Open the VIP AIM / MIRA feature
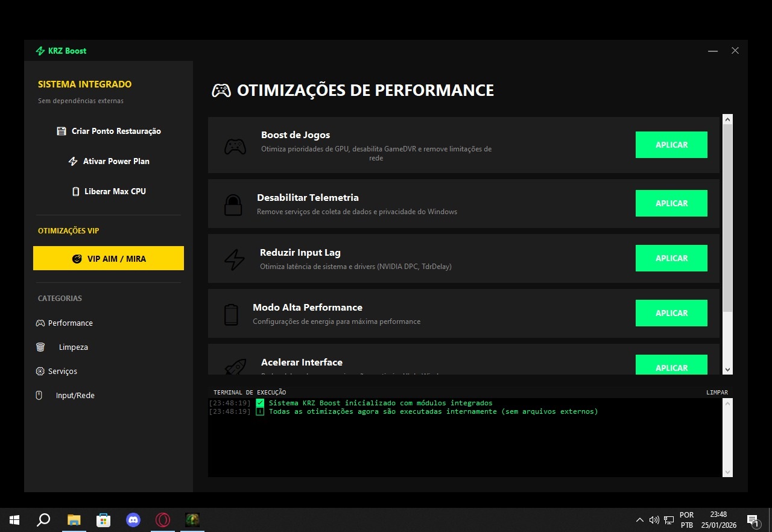This screenshot has height=532, width=772. [109, 258]
